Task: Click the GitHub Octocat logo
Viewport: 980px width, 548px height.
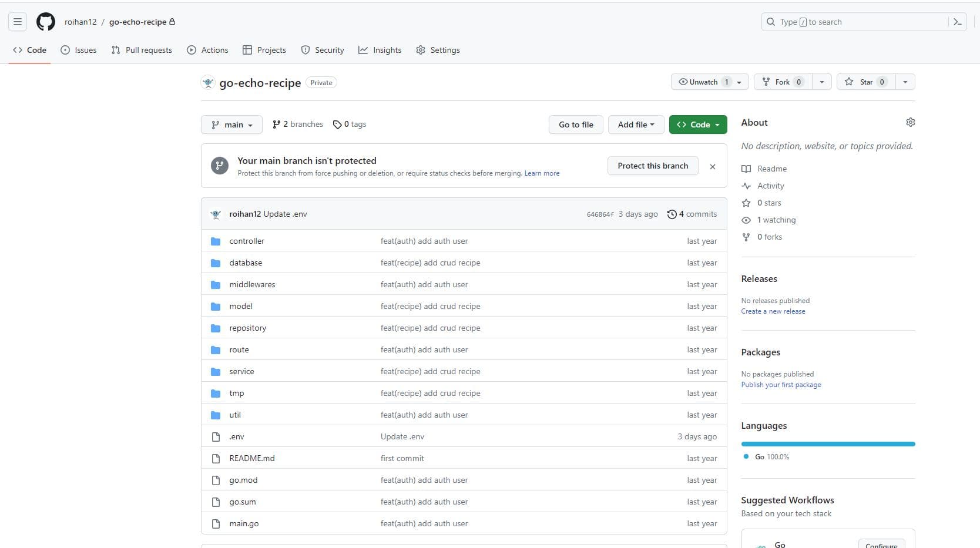Action: point(46,22)
